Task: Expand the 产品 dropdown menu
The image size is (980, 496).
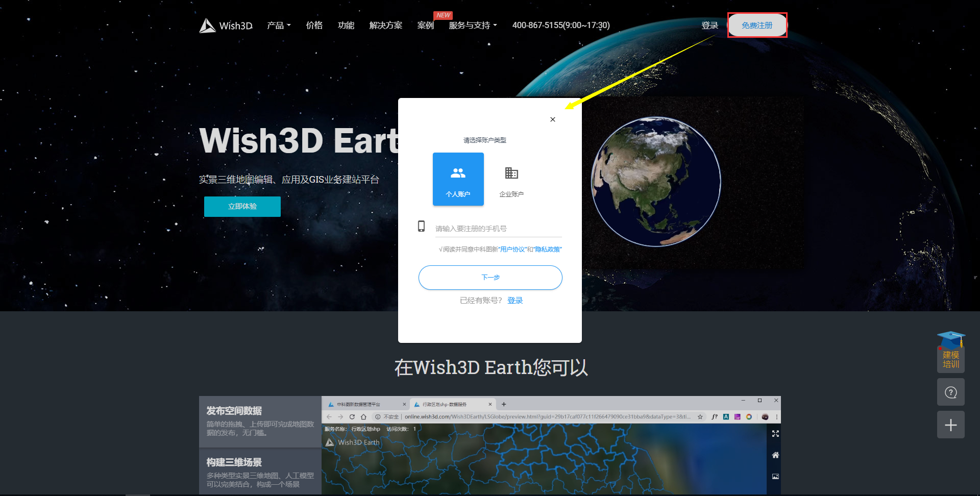Action: pos(279,26)
